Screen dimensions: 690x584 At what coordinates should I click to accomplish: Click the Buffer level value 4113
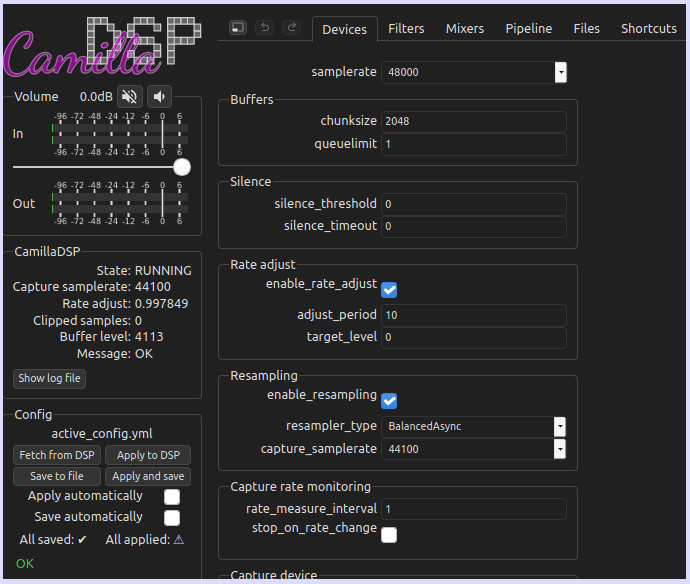pyautogui.click(x=149, y=337)
